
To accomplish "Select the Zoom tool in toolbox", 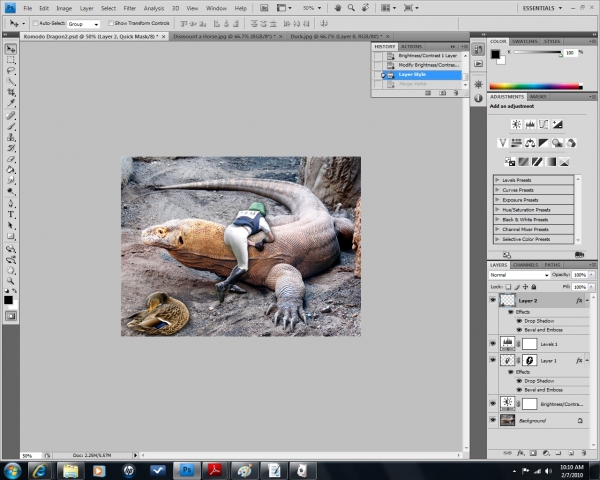I will tap(11, 281).
